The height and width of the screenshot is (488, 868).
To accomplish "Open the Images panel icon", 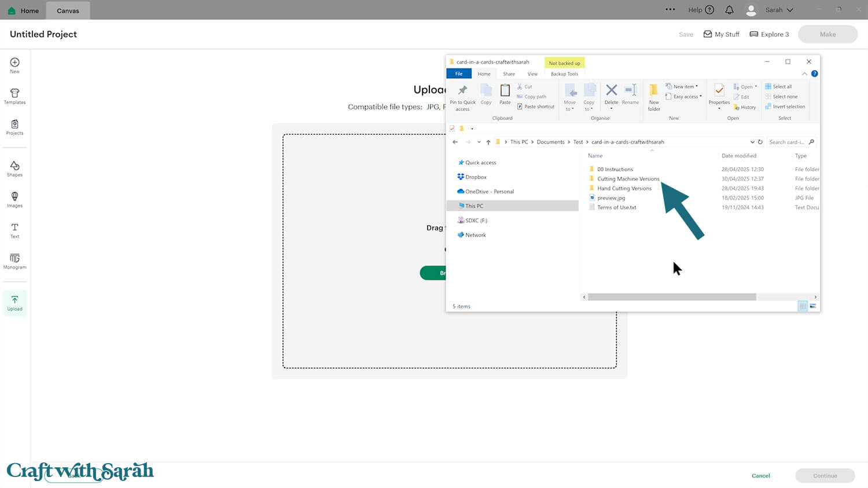I will pos(14,200).
